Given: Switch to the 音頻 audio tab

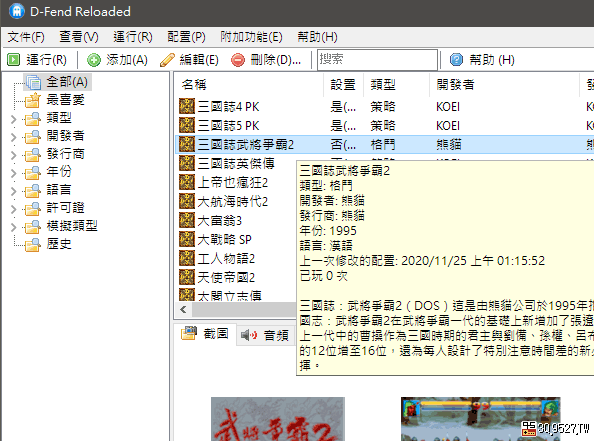Looking at the screenshot, I should [x=265, y=335].
